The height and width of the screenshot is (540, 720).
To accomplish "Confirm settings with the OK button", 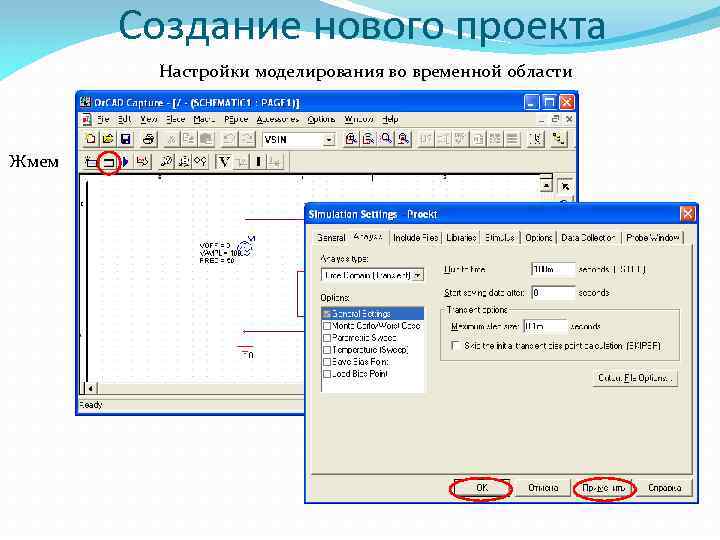I will [x=482, y=488].
